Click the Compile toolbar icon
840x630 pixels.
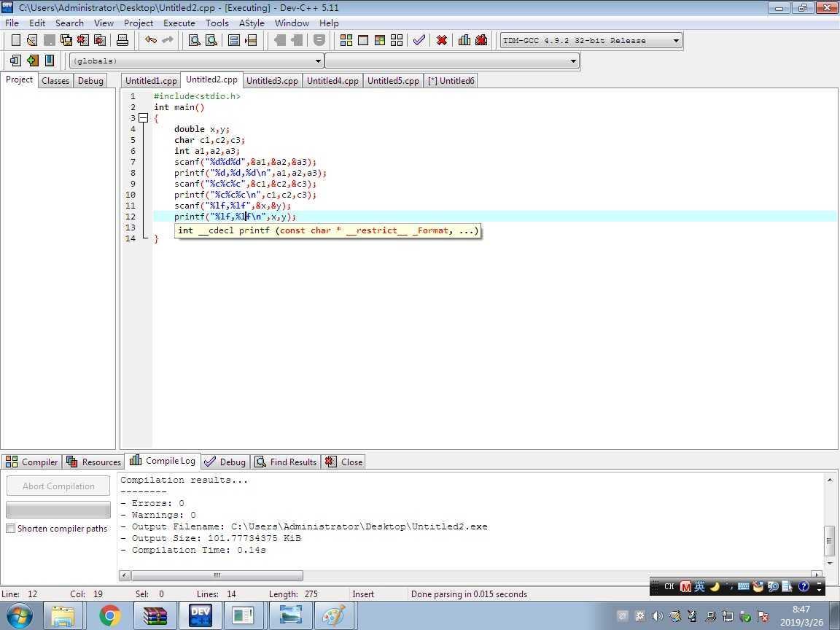tap(346, 40)
